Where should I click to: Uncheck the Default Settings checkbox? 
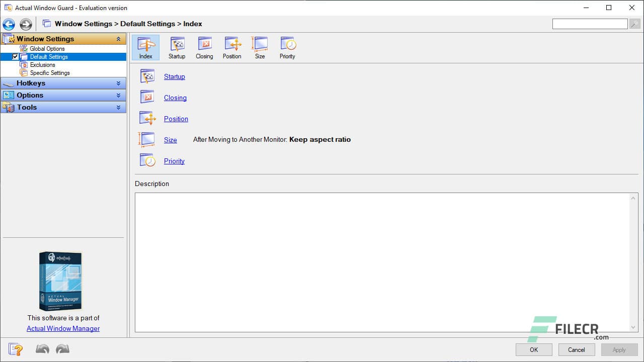(x=16, y=57)
